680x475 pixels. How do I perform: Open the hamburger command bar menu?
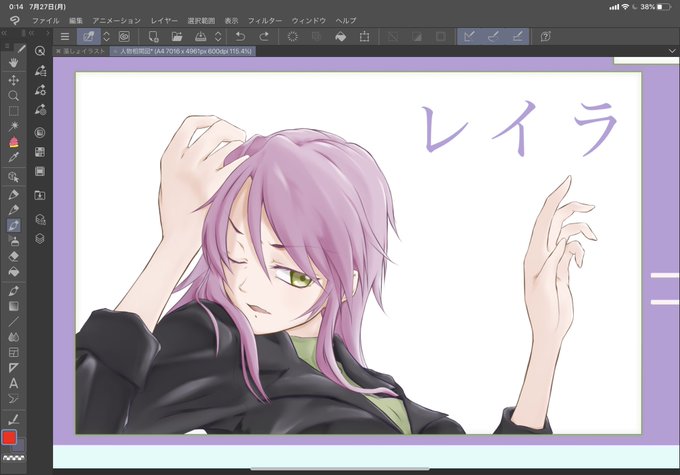click(65, 37)
